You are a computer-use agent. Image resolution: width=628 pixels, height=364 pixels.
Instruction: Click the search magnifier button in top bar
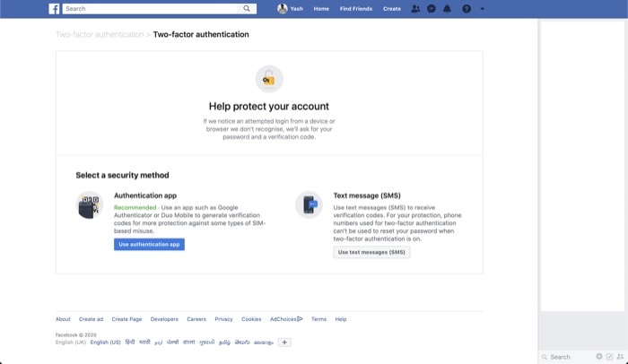coord(247,8)
